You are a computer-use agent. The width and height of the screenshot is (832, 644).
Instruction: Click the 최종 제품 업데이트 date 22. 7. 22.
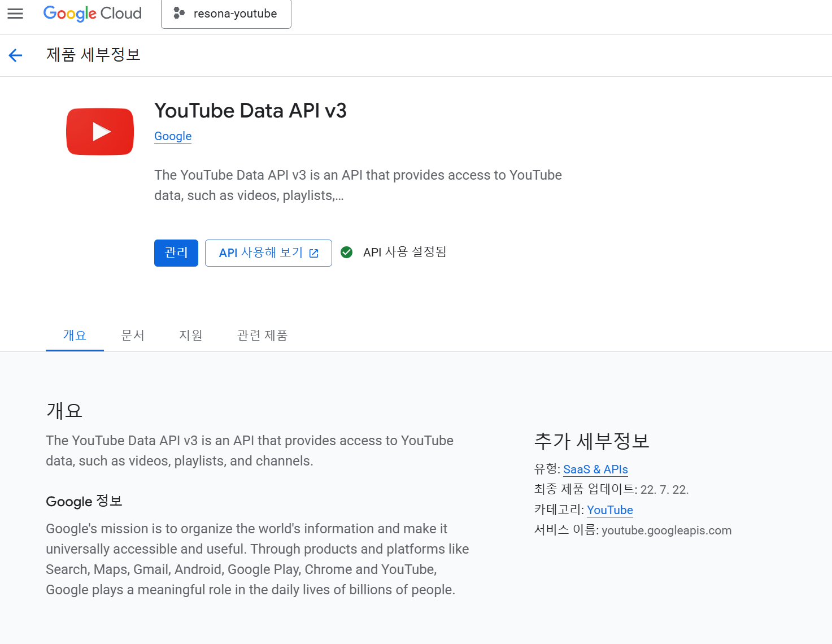tap(664, 490)
